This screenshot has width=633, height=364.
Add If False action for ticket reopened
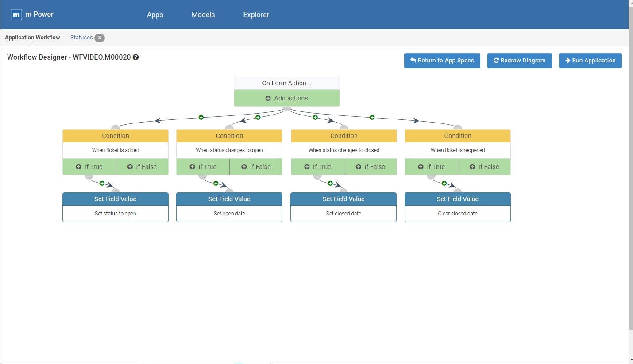click(484, 167)
